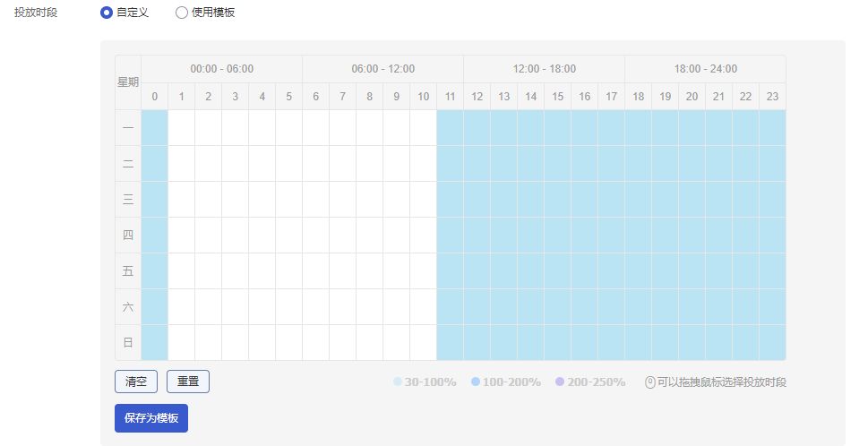Deselect Monday (一) hour 0 cell

click(154, 128)
